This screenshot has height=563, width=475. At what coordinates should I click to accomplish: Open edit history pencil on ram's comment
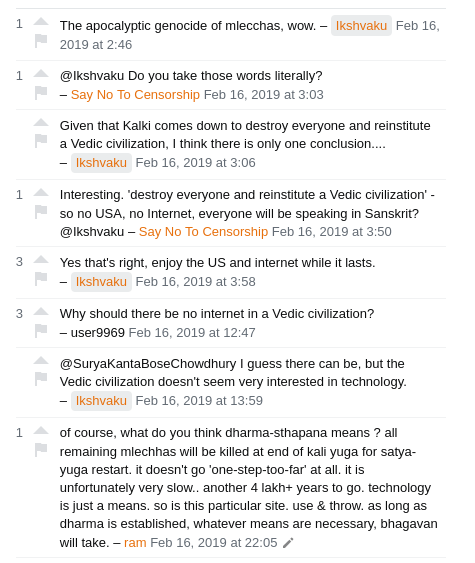coord(288,543)
